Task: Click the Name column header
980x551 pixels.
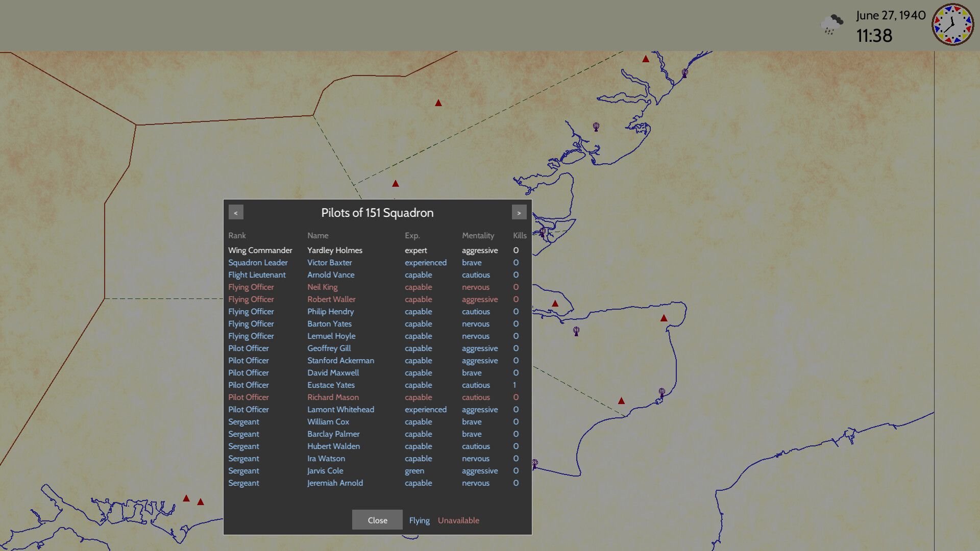Action: tap(317, 236)
